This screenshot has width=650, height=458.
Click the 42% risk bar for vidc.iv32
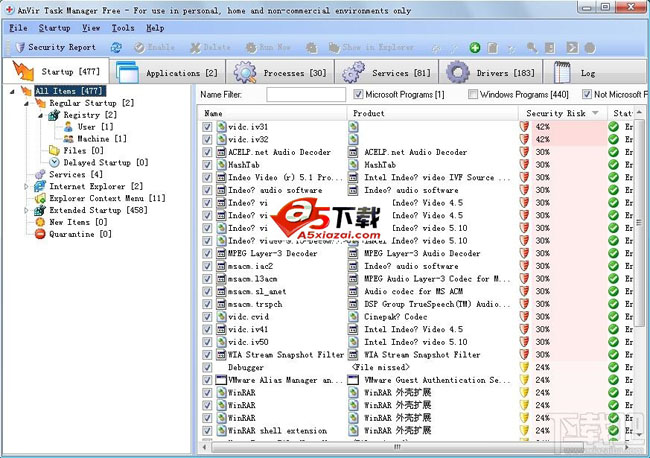[568, 139]
